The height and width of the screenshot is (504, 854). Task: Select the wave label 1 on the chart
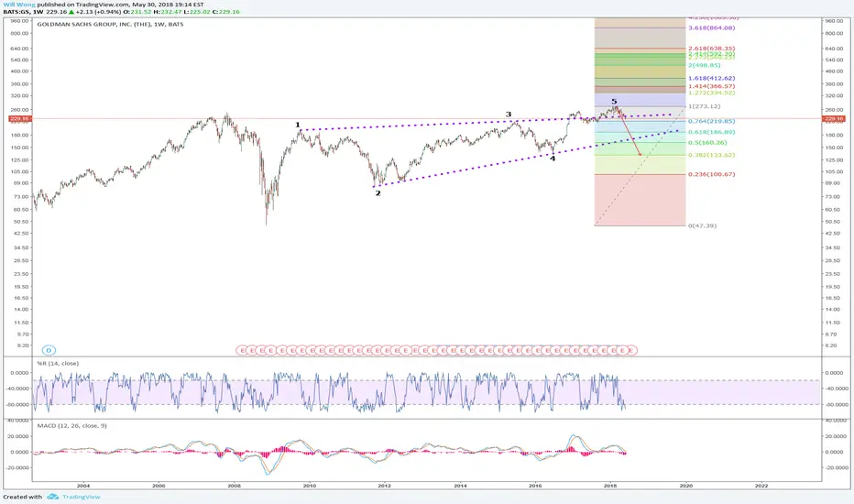click(x=298, y=125)
